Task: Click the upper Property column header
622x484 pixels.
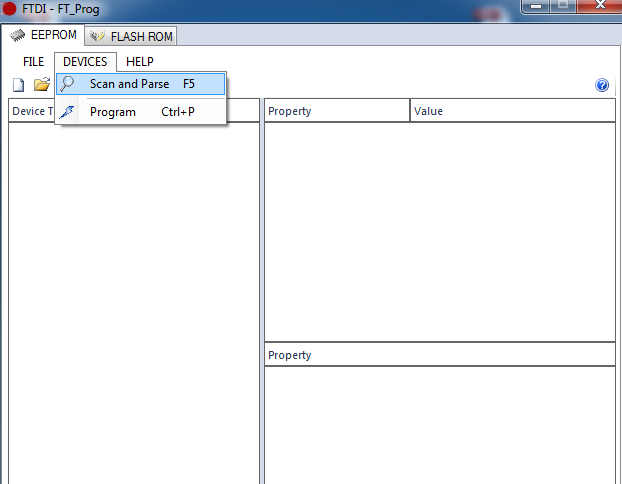Action: pos(337,111)
